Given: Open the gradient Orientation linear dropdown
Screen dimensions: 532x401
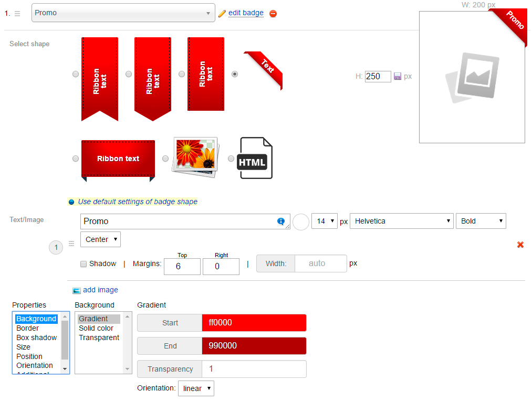Looking at the screenshot, I should 196,388.
